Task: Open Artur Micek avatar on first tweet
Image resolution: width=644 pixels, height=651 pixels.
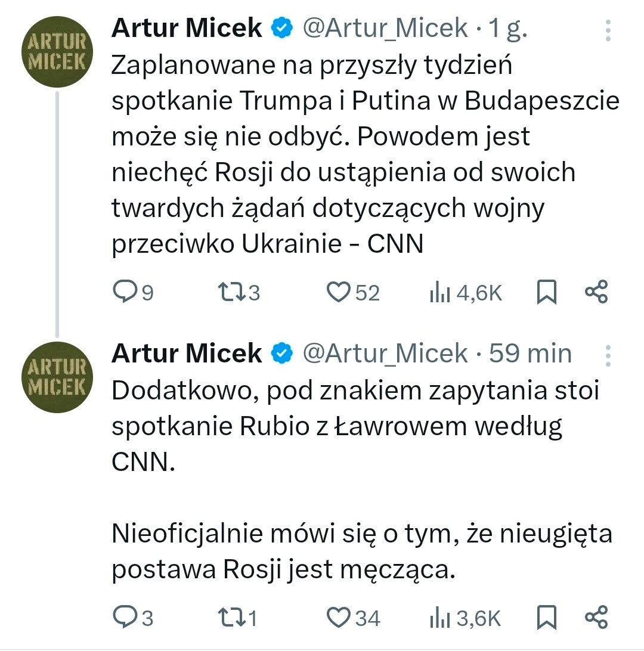Action: [x=57, y=52]
